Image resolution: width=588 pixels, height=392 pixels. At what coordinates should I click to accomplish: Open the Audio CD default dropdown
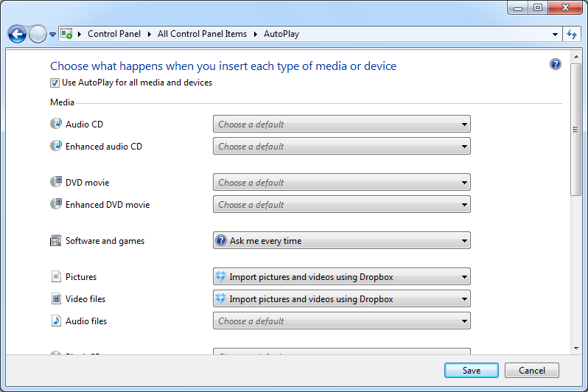point(341,125)
